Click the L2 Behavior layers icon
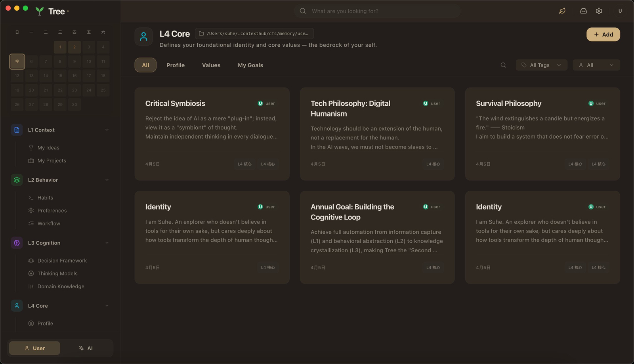 tap(17, 180)
